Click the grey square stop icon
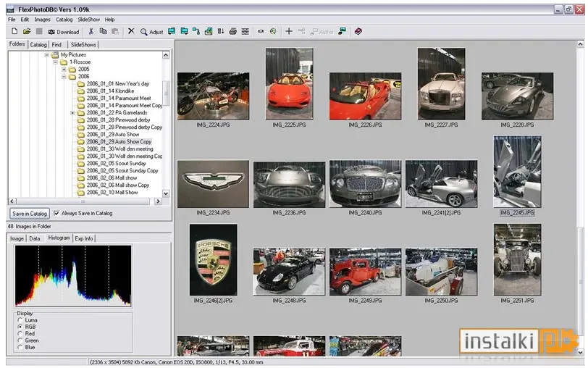Screen dimensions: 588x368 point(39,31)
